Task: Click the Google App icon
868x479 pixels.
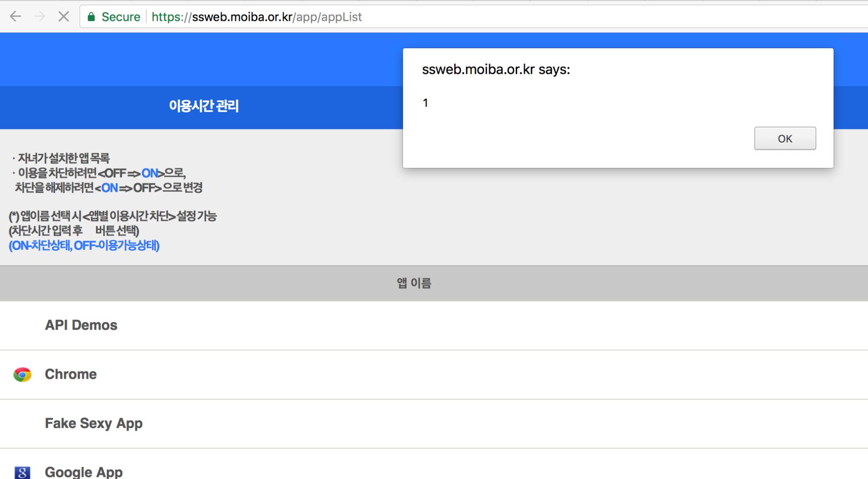Action: (x=22, y=472)
